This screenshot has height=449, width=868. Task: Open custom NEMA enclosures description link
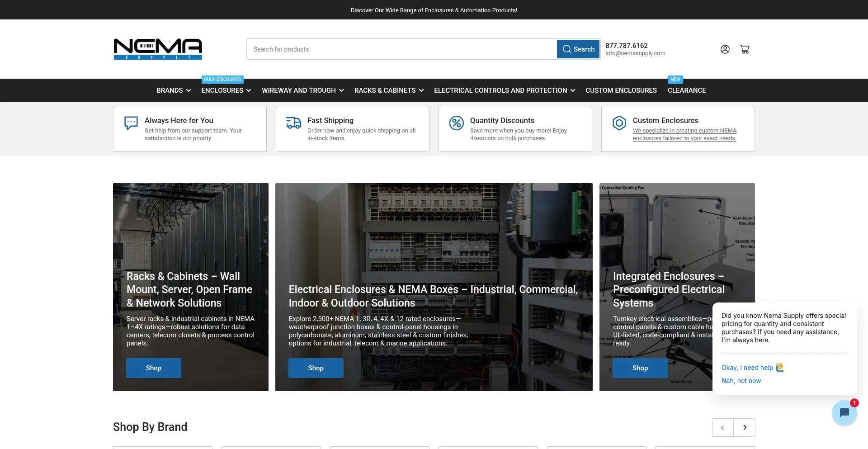(x=684, y=134)
